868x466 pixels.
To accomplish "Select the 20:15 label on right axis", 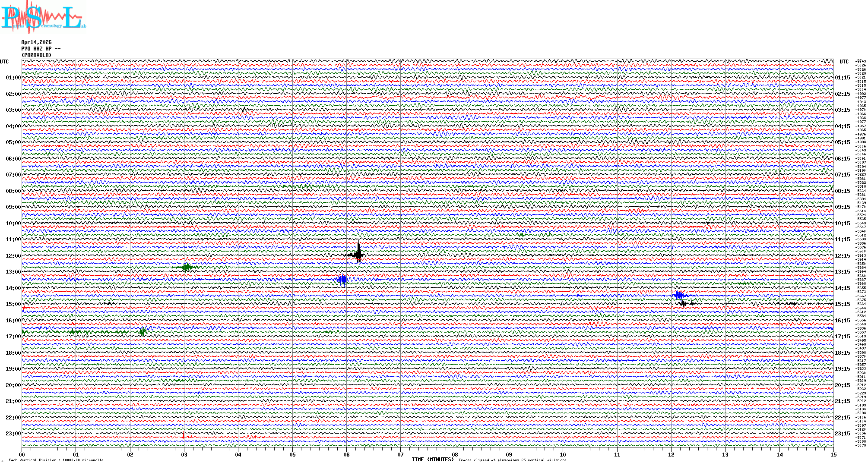I will [843, 385].
